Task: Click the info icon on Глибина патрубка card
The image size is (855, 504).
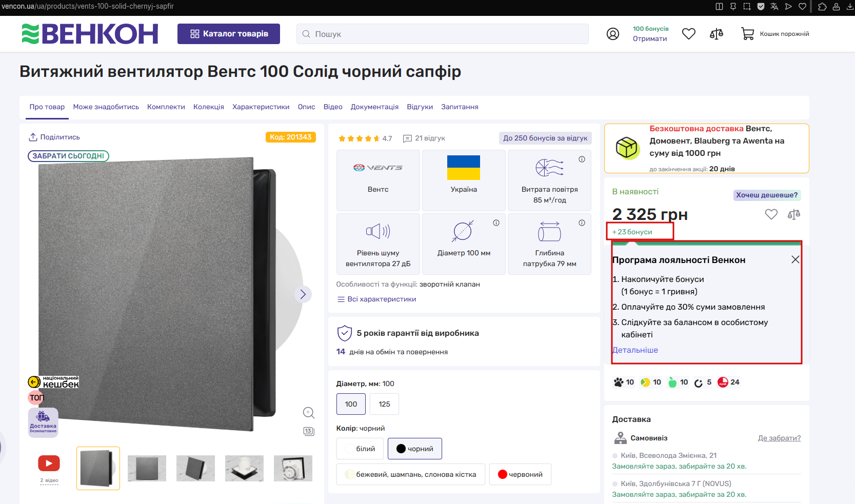Action: tap(582, 223)
